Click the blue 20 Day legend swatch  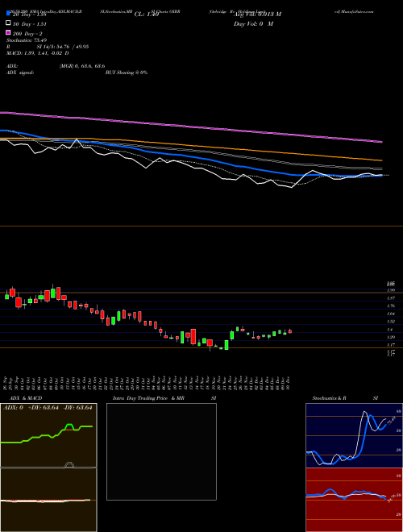(8, 13)
